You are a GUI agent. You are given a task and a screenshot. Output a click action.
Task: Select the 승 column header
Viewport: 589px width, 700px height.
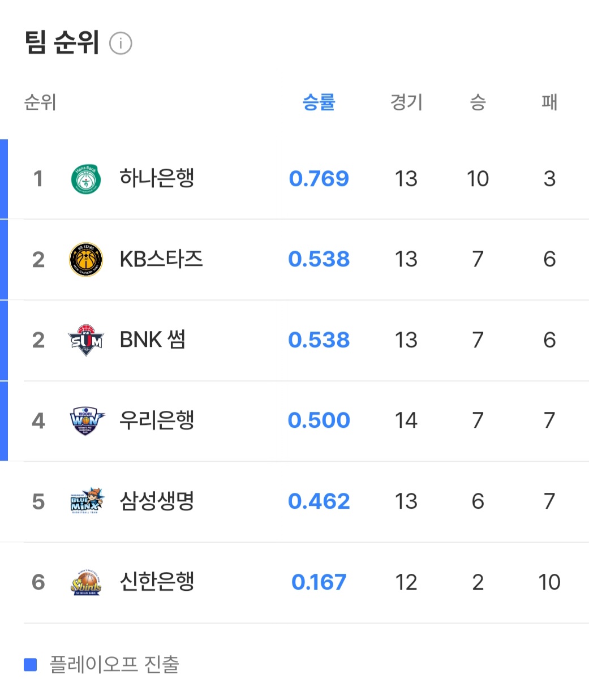[478, 102]
